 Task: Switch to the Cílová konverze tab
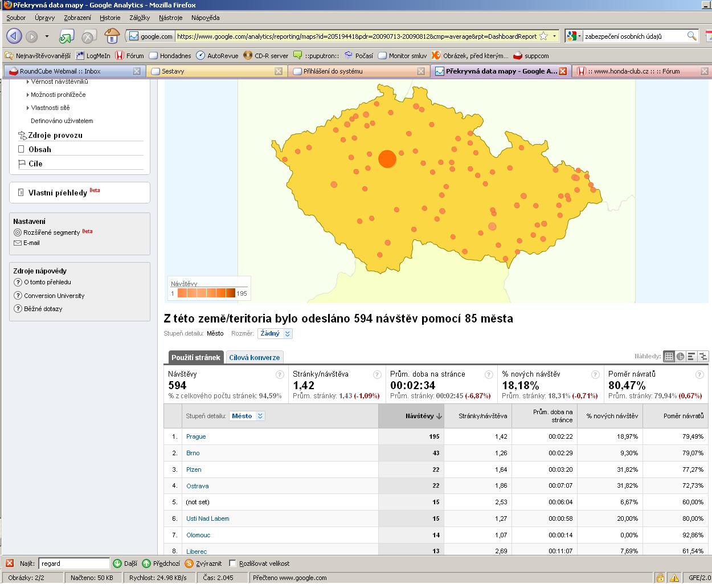coord(255,358)
